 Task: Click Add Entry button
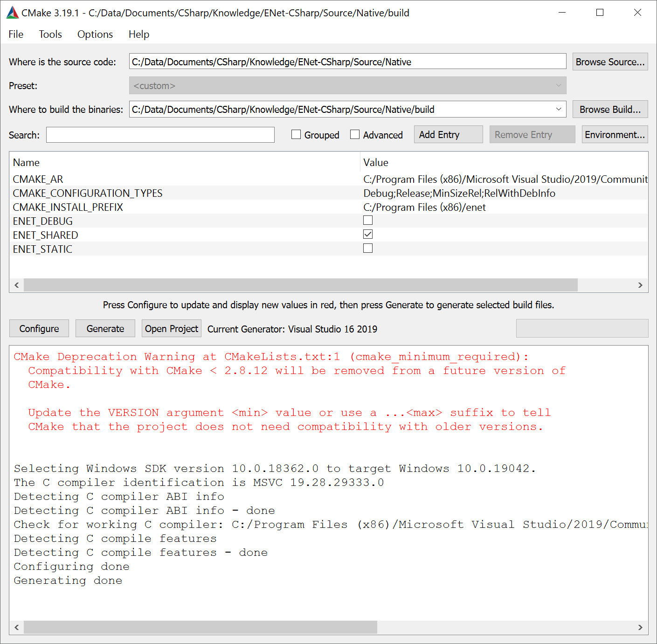tap(448, 134)
